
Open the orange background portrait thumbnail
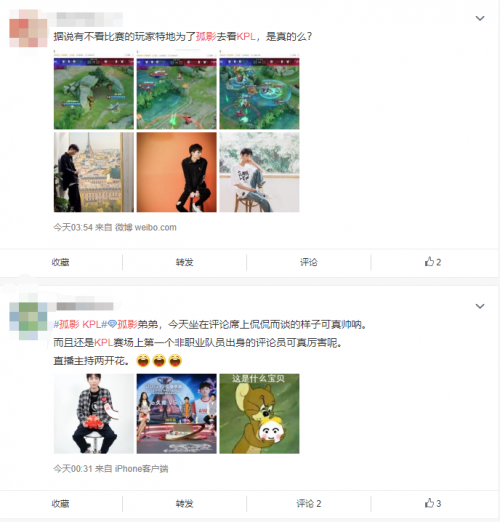pyautogui.click(x=177, y=172)
